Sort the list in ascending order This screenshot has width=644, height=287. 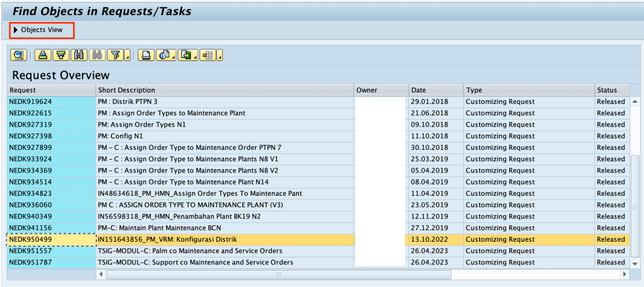[43, 55]
